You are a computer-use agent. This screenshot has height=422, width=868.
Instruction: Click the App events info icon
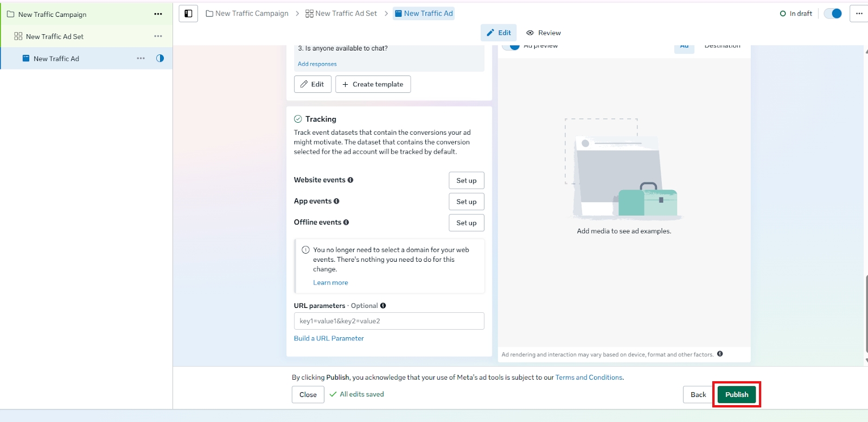(x=336, y=201)
